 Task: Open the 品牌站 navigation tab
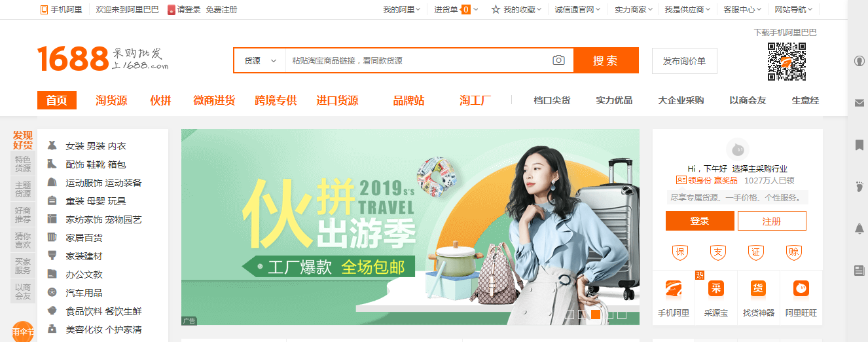[408, 100]
